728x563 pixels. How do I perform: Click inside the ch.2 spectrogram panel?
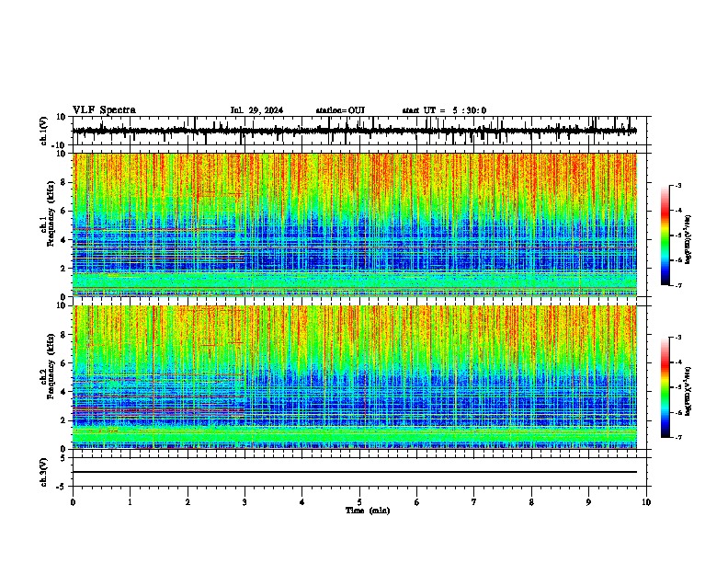355,377
